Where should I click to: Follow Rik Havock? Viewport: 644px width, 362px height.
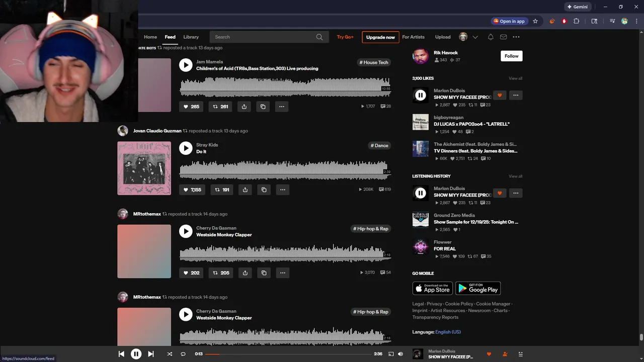(x=512, y=56)
